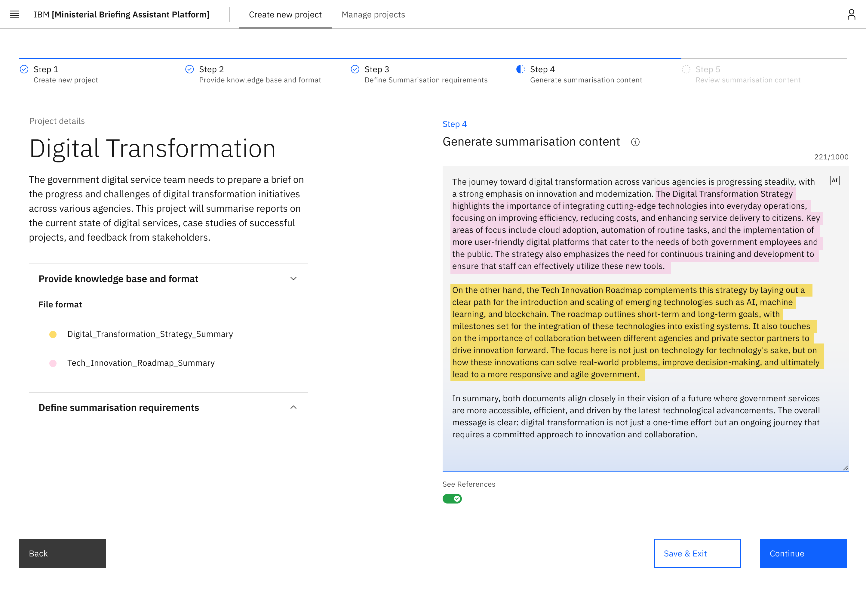The width and height of the screenshot is (866, 616).
Task: Click the File format label
Action: (60, 305)
